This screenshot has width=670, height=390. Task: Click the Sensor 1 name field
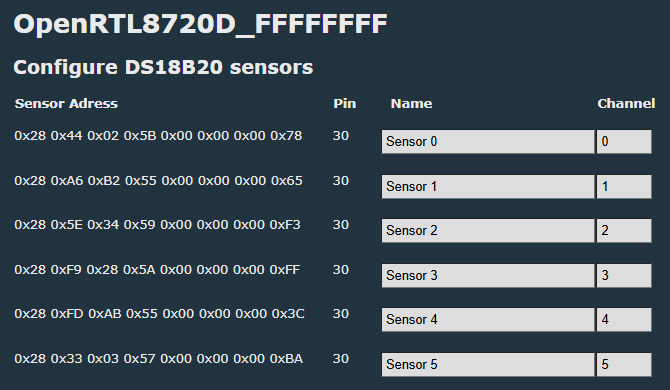pos(488,186)
